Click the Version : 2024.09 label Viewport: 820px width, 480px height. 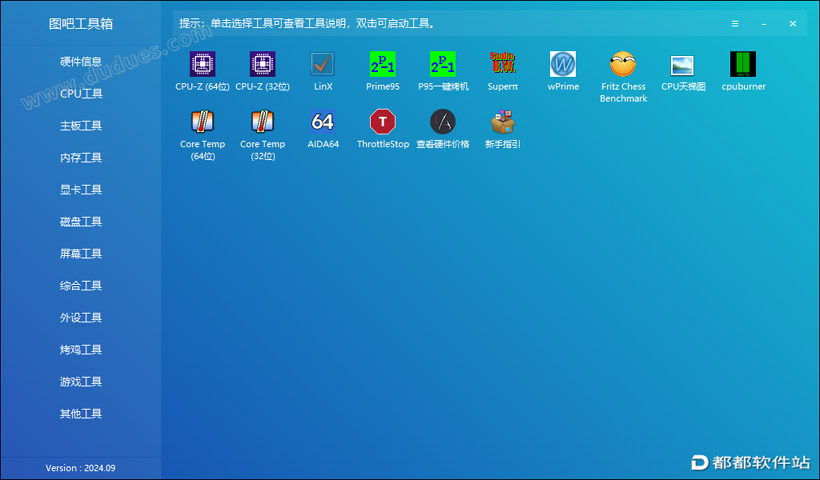pos(81,468)
